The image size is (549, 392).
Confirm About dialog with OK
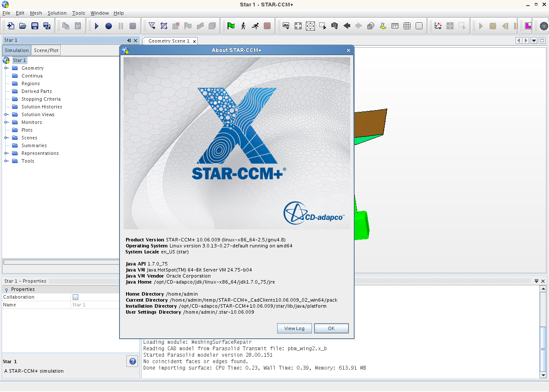331,328
